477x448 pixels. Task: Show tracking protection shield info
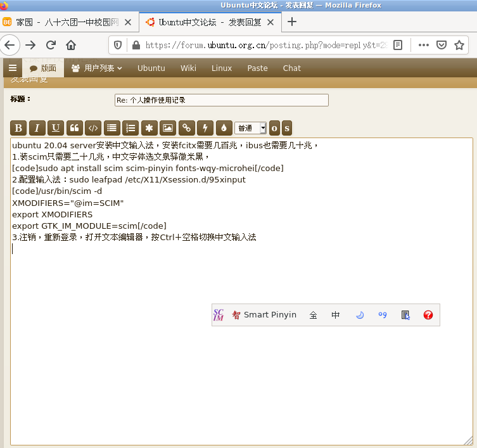[118, 46]
